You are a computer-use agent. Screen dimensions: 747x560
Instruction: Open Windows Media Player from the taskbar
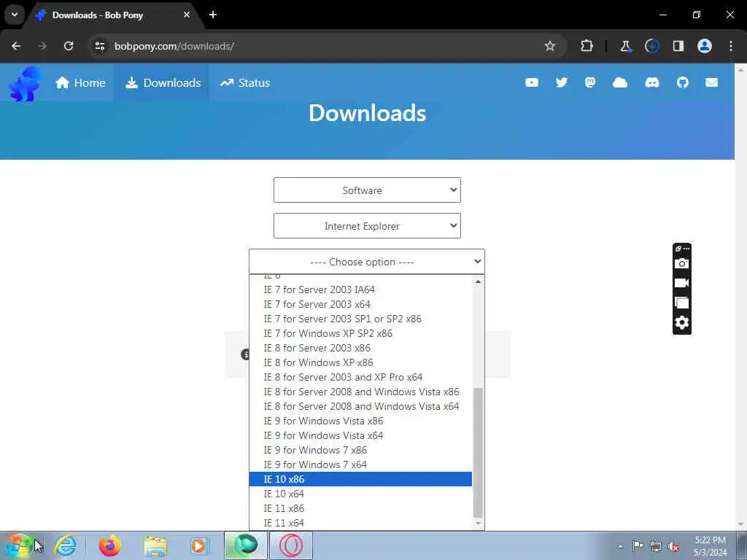click(198, 545)
